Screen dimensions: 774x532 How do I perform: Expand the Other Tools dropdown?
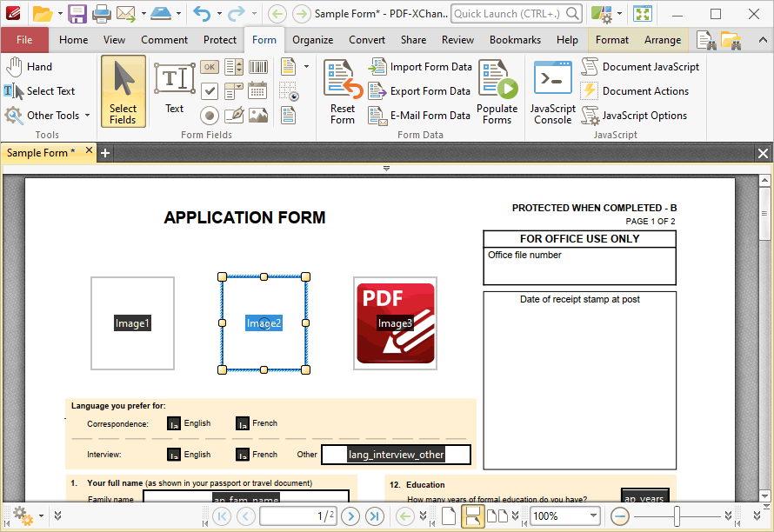point(87,116)
